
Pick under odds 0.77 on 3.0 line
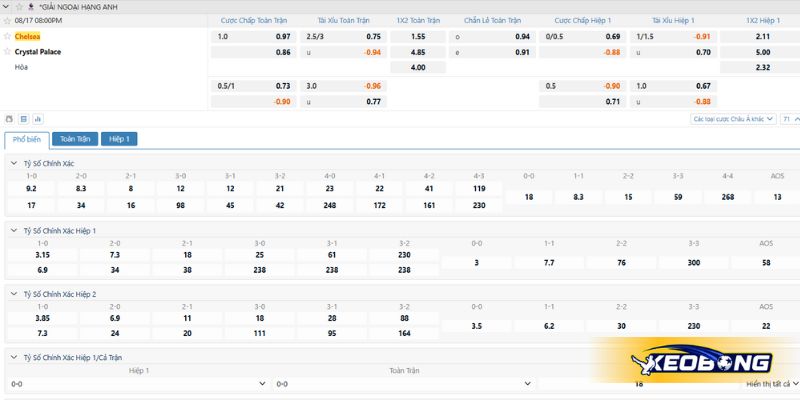[343, 102]
